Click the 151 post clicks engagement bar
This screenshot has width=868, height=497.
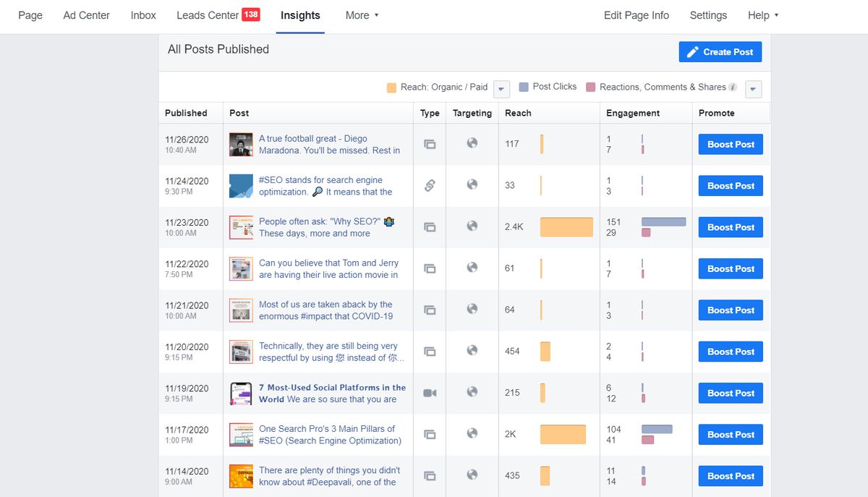(x=663, y=222)
